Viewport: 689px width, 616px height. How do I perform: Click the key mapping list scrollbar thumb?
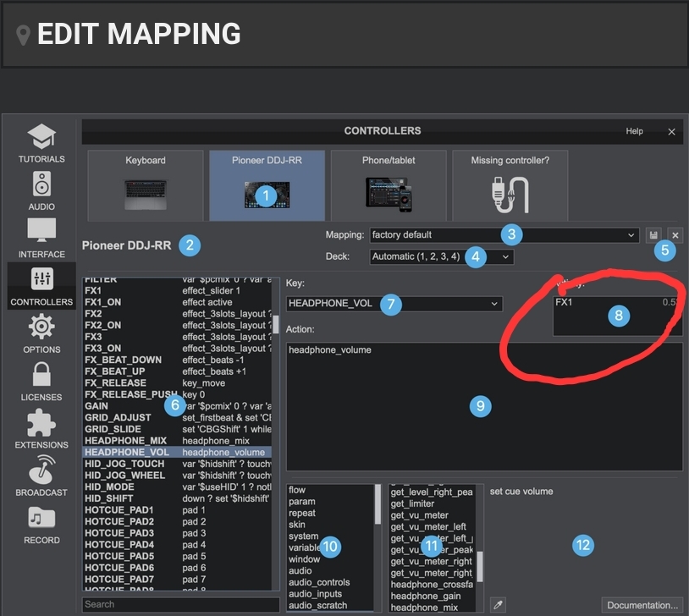coord(275,324)
